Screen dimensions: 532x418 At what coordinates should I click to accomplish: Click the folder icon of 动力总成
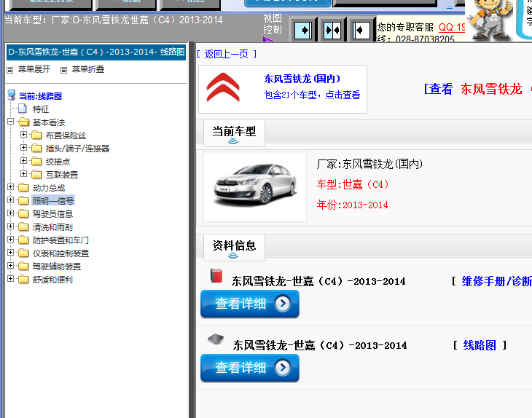pos(24,187)
